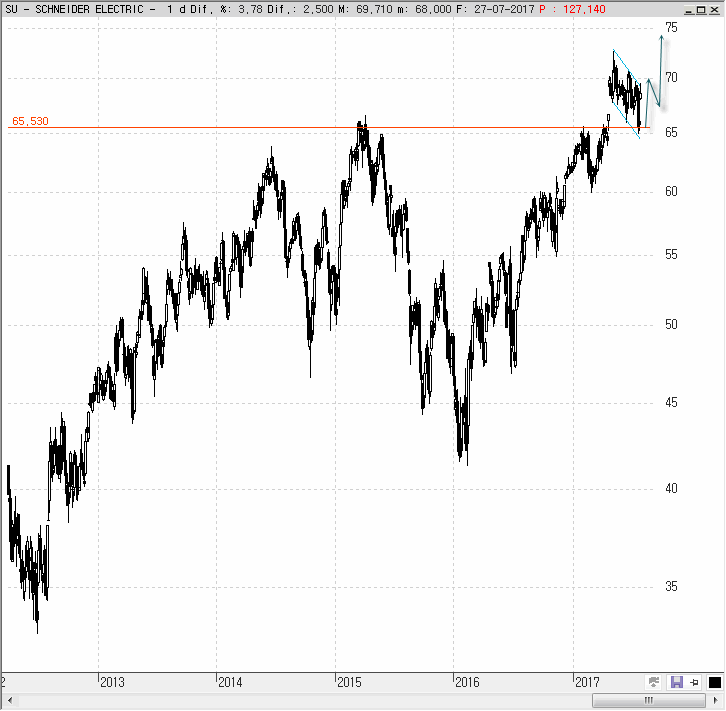The width and height of the screenshot is (726, 711).
Task: Click the 55 price axis label
Action: point(671,255)
